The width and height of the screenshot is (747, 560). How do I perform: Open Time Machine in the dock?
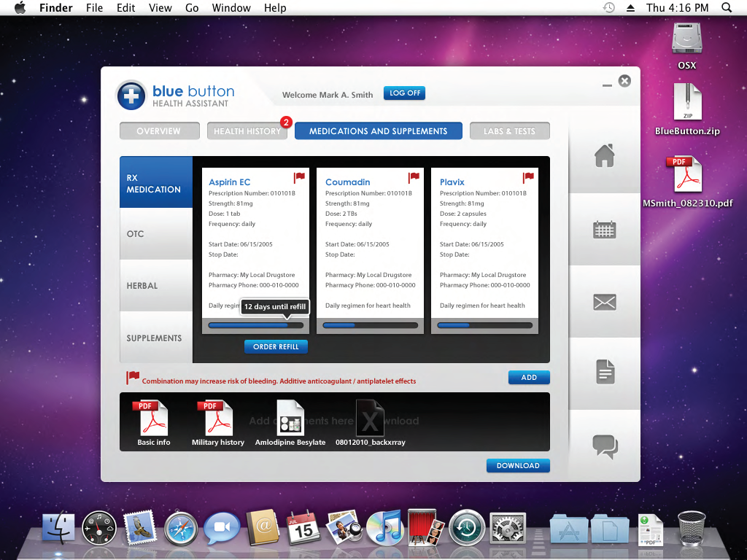(467, 528)
